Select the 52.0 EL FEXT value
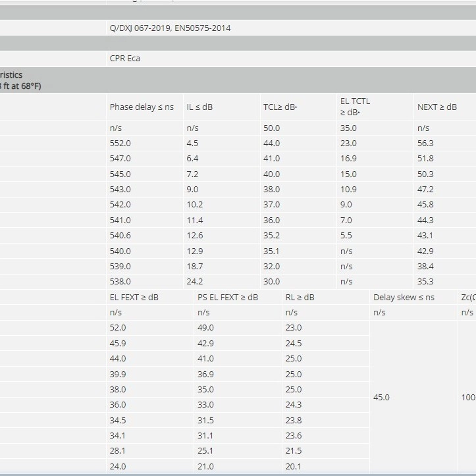Image resolution: width=476 pixels, height=476 pixels. pos(118,328)
